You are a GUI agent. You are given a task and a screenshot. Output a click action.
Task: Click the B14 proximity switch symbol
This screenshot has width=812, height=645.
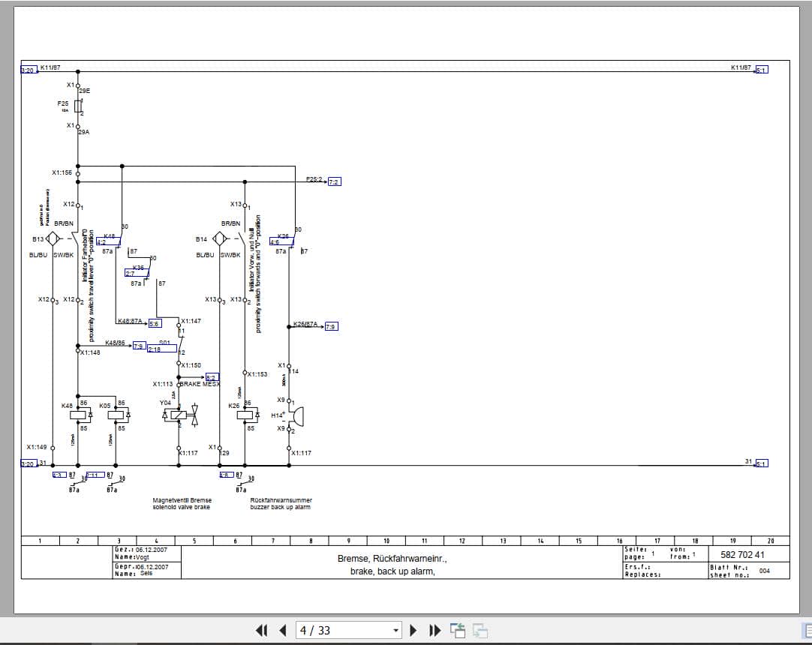pyautogui.click(x=219, y=239)
